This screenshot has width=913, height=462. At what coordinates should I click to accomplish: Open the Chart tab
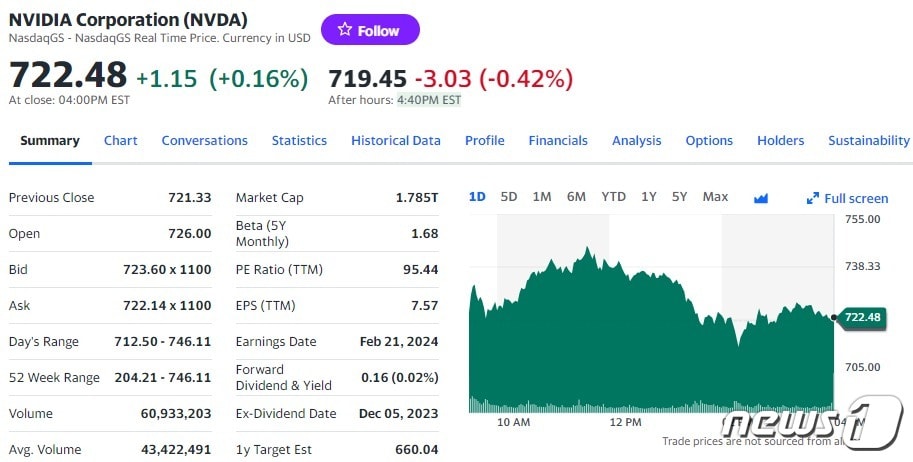pos(121,141)
